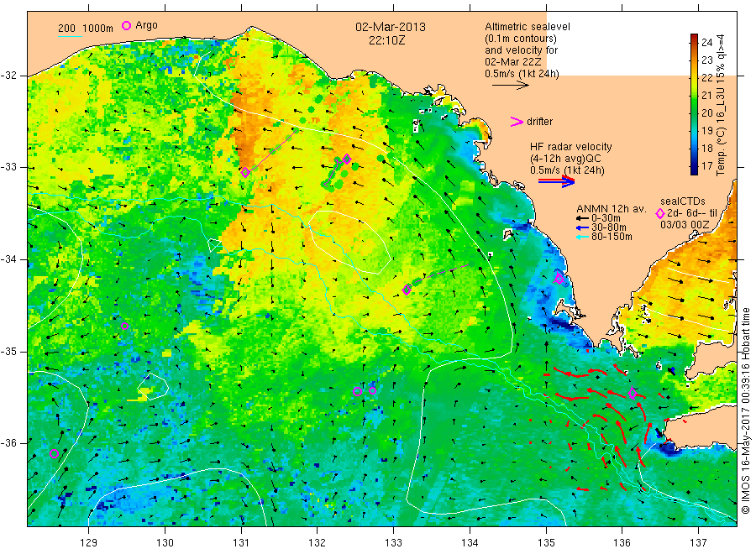This screenshot has width=756, height=554.
Task: Click the '03/03 00Z' legend text
Action: 685,225
